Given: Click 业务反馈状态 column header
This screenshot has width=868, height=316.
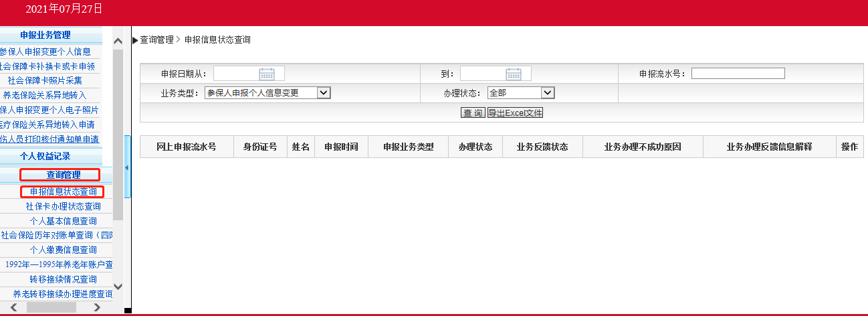Looking at the screenshot, I should pyautogui.click(x=542, y=147).
